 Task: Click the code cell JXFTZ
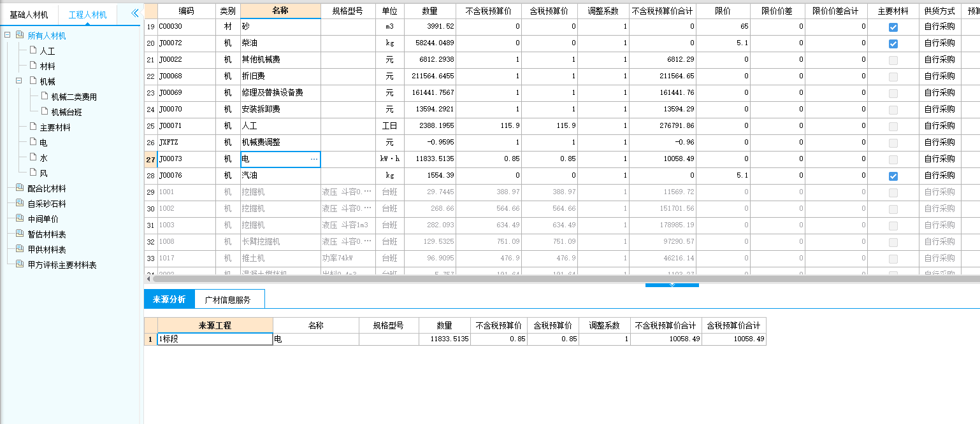[186, 143]
